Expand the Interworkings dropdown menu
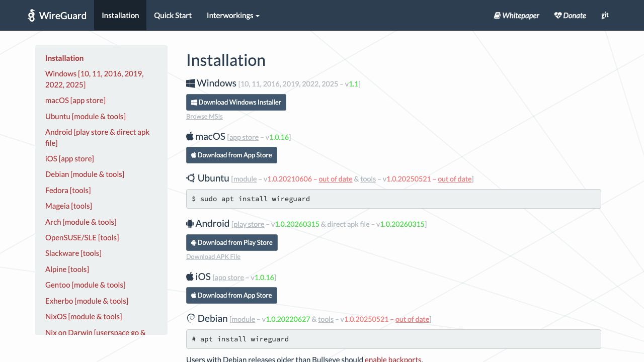 pos(233,16)
